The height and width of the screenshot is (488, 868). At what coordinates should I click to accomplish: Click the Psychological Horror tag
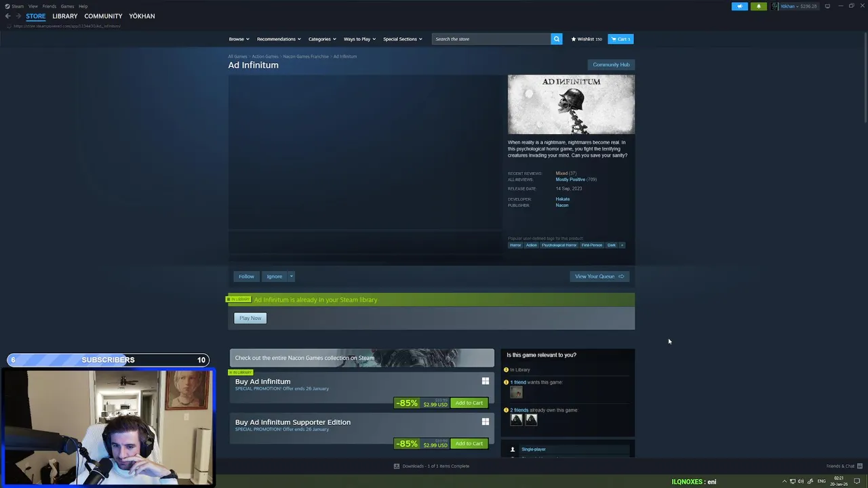pos(559,245)
